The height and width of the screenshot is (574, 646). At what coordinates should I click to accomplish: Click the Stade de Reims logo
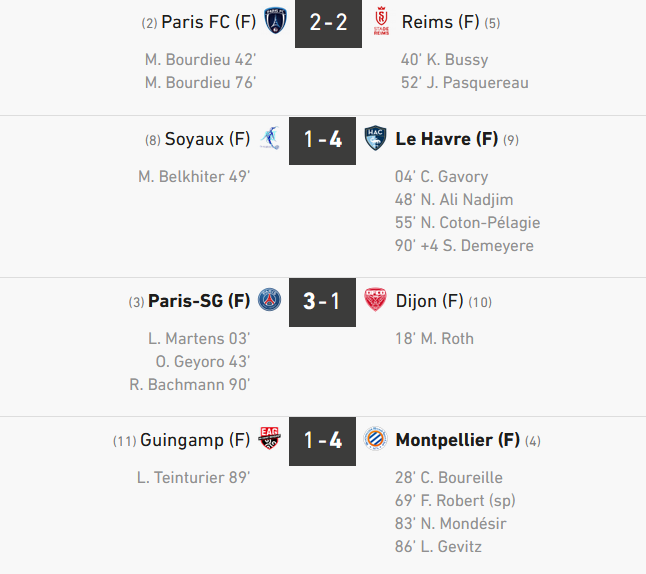380,21
